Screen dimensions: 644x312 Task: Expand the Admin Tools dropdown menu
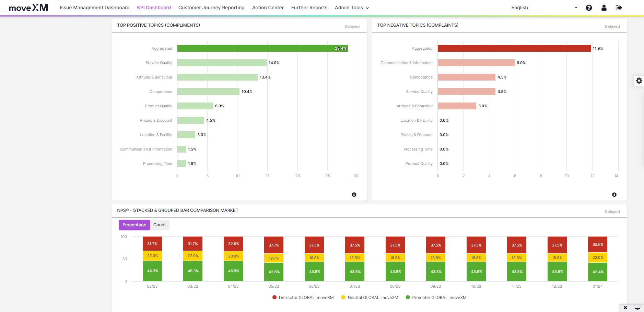click(x=352, y=8)
